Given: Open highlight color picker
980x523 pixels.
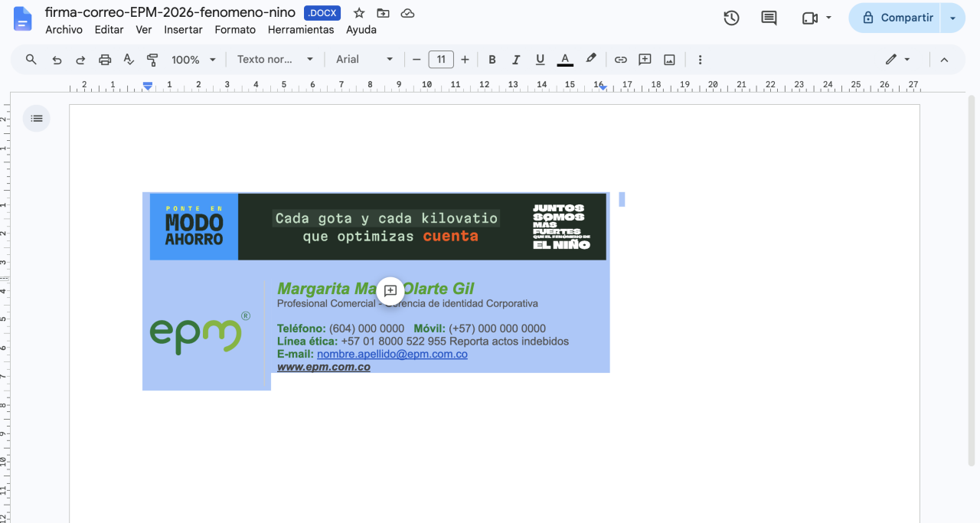Looking at the screenshot, I should [590, 59].
